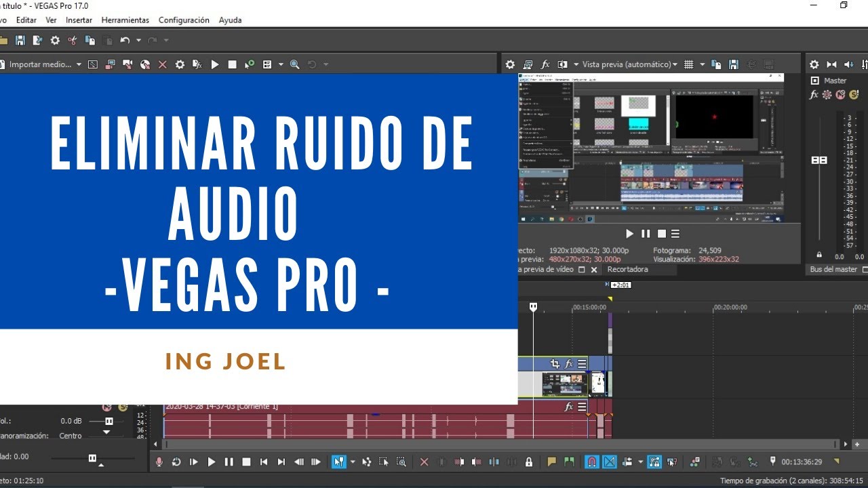The image size is (868, 488).
Task: Click Pause in the timeline transport bar
Action: pyautogui.click(x=229, y=462)
